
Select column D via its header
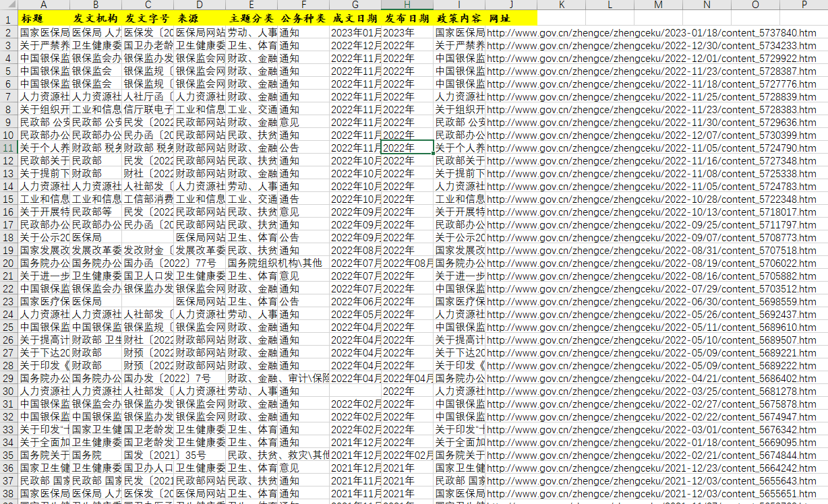pos(200,5)
